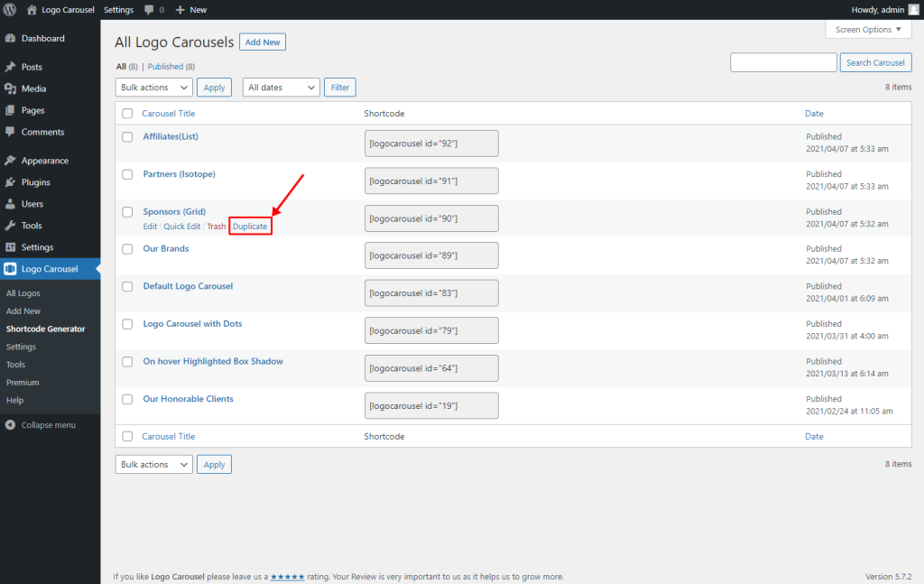Switch to the Published carousels view
Screen dimensions: 924x584
pos(166,66)
